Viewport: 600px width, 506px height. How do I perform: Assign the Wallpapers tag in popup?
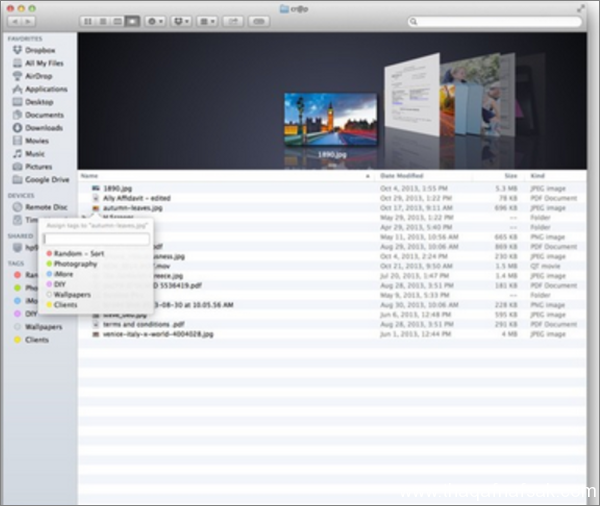coord(68,295)
